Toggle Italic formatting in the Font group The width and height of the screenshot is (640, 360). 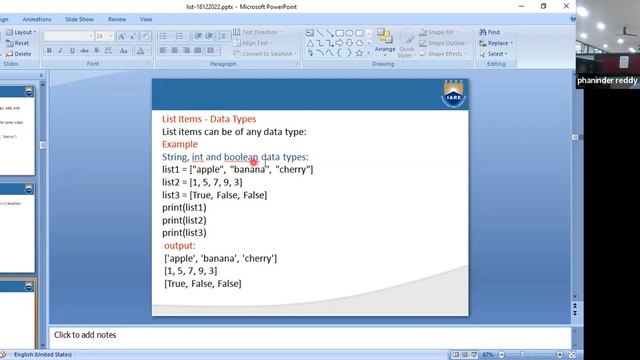(60, 51)
